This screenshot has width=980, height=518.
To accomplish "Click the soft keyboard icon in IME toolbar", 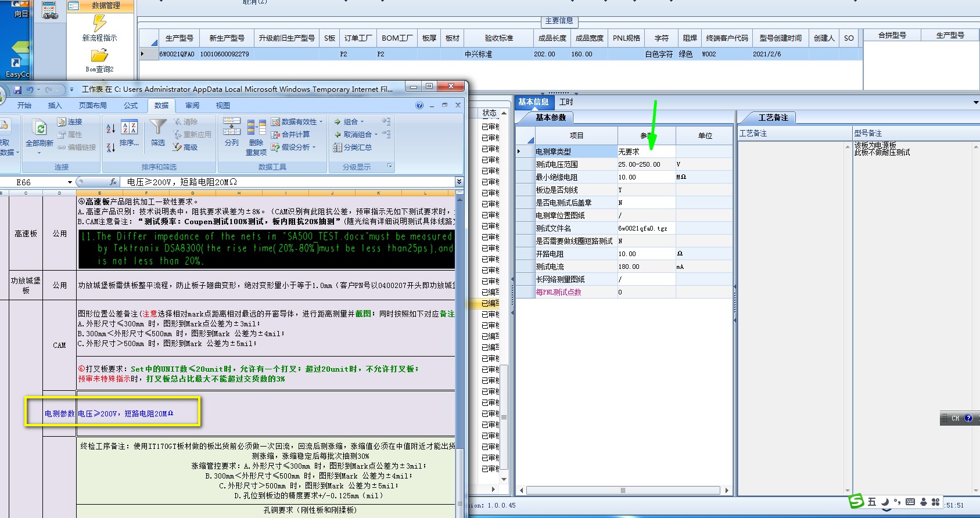I will [x=910, y=502].
